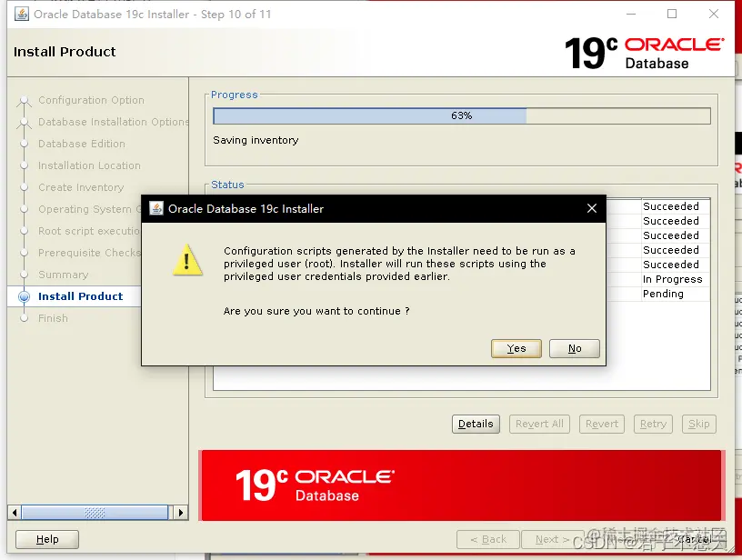Confirm by clicking Yes in the dialog
The width and height of the screenshot is (742, 560).
coord(516,348)
